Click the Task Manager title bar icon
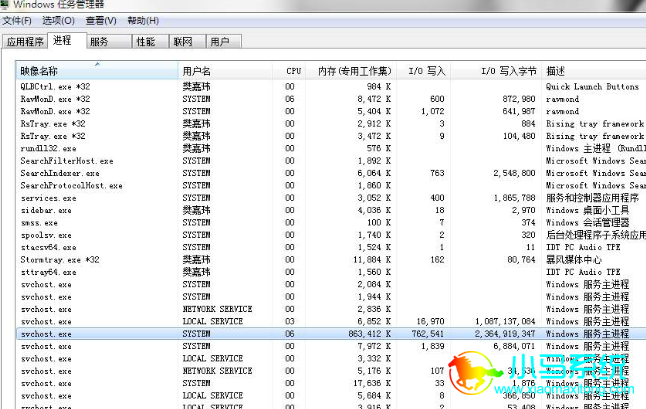 pyautogui.click(x=4, y=4)
